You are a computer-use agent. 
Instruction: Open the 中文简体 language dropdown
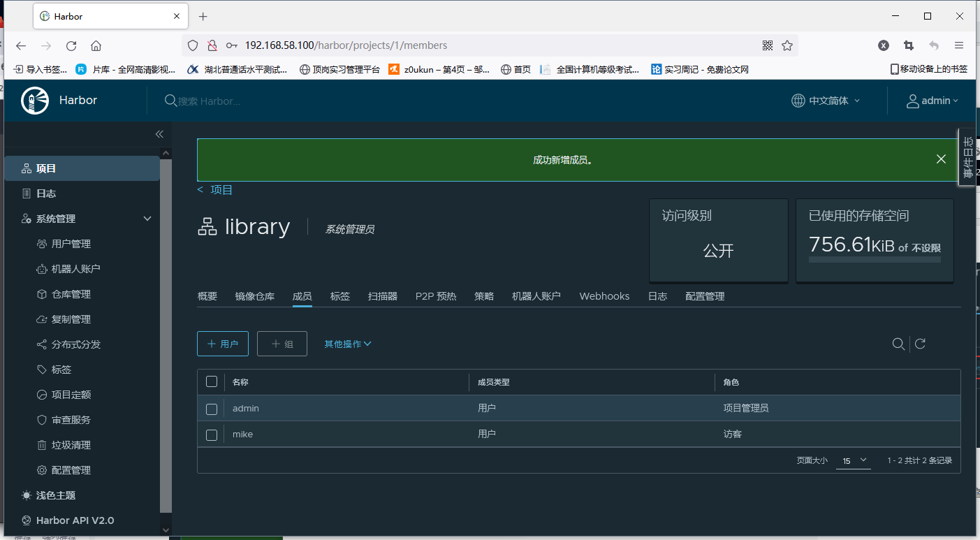pyautogui.click(x=826, y=101)
